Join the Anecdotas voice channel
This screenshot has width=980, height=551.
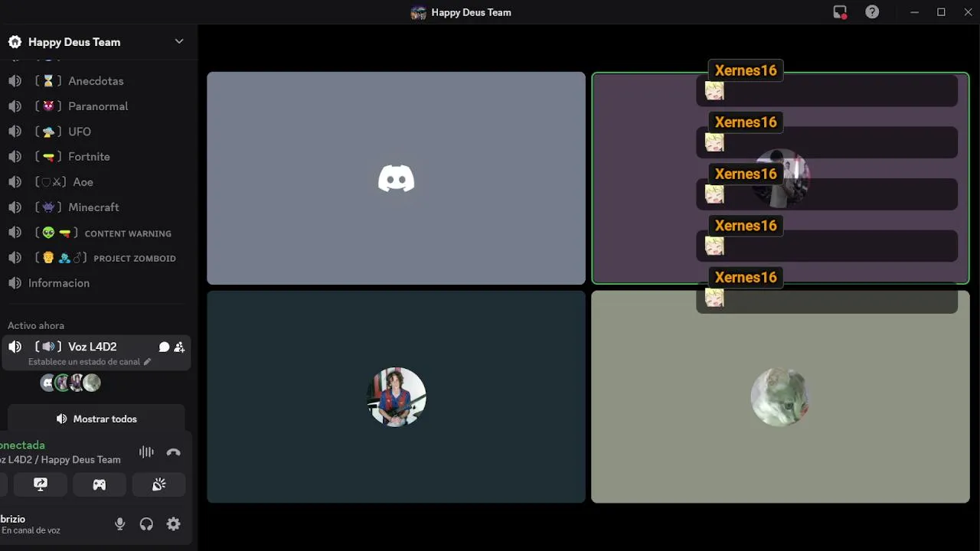(96, 81)
